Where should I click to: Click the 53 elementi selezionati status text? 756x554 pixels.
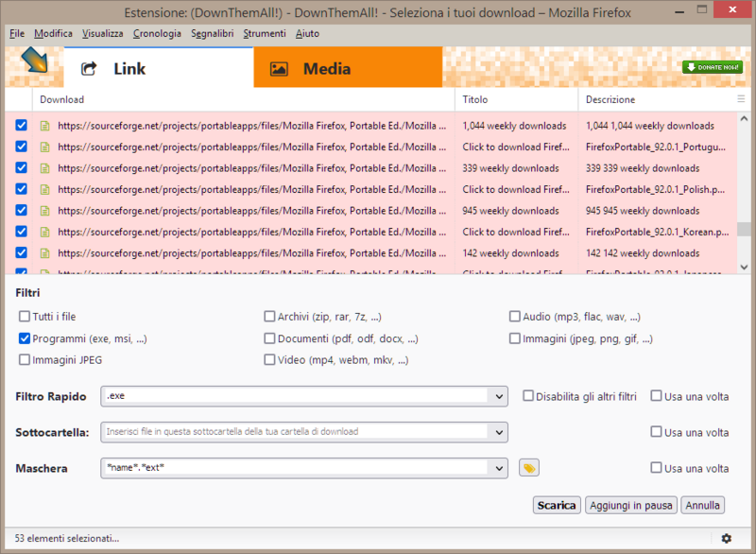click(x=67, y=538)
